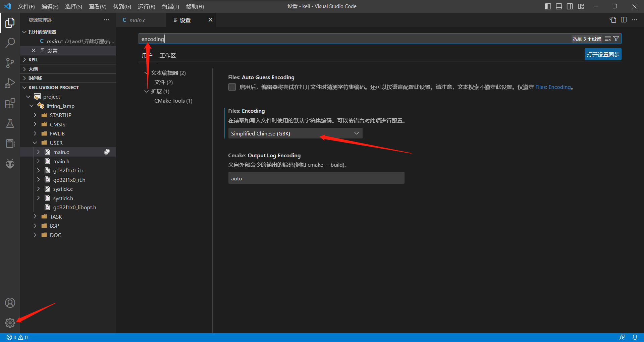This screenshot has height=342, width=644.
Task: Click the 打开设置同步 button
Action: [603, 55]
